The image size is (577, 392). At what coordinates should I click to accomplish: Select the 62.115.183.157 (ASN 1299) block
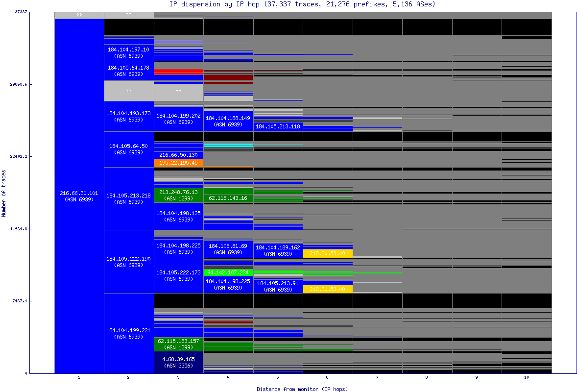click(x=179, y=344)
